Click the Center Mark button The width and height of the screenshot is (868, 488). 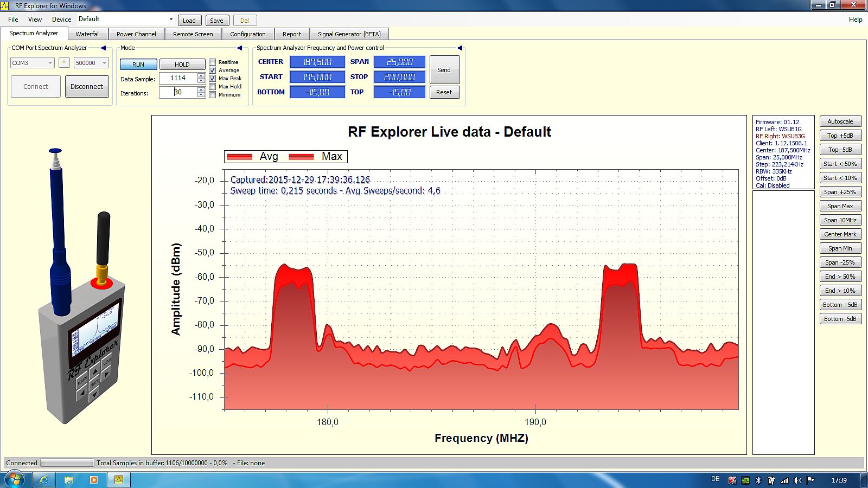click(x=840, y=234)
